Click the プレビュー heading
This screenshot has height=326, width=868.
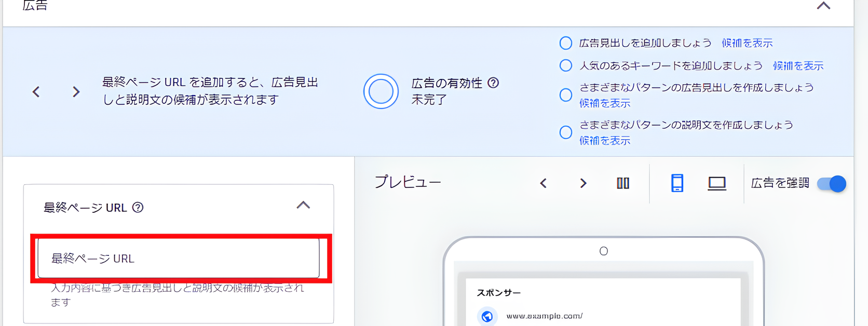(x=408, y=182)
